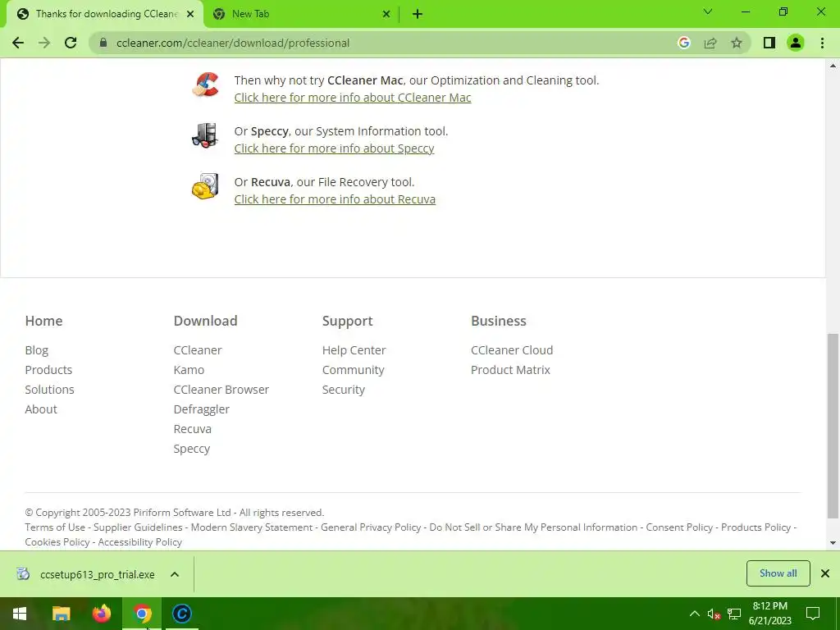Open the Terms of Use link
Image resolution: width=840 pixels, height=630 pixels.
click(55, 527)
